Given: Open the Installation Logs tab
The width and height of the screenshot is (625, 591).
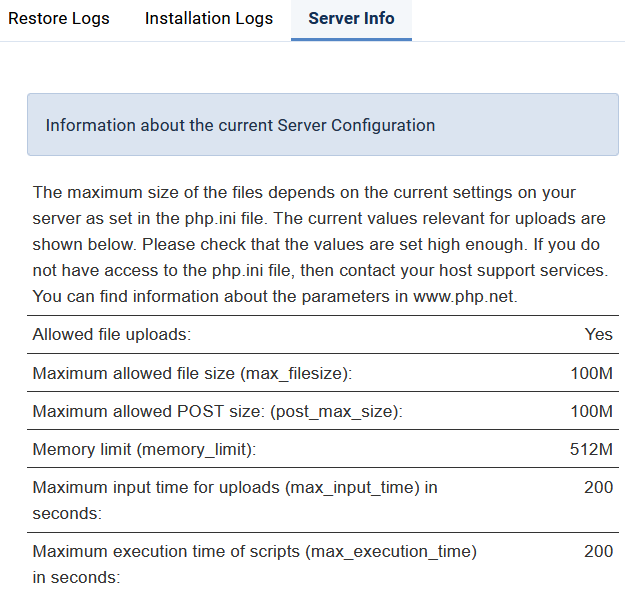Looking at the screenshot, I should [208, 19].
